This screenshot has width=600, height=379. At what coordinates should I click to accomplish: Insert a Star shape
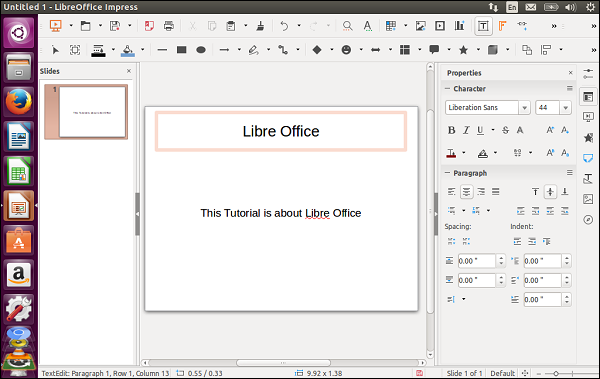point(463,50)
